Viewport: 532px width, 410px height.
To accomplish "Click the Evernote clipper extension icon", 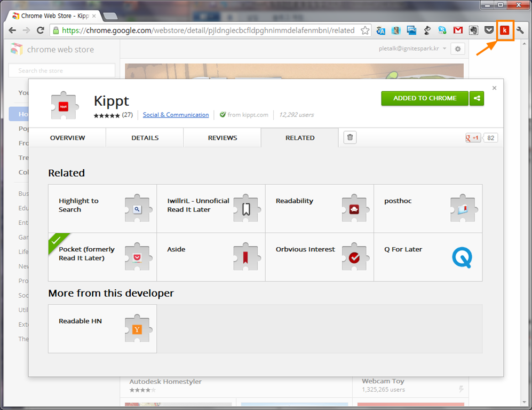I will click(473, 30).
